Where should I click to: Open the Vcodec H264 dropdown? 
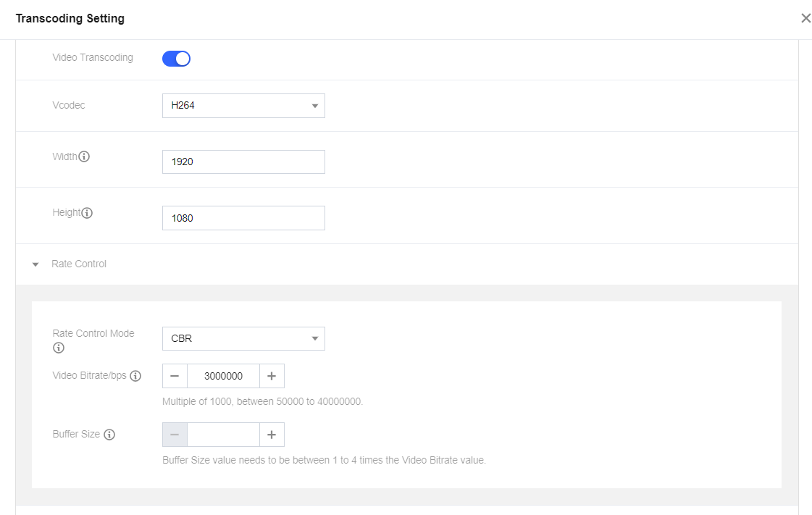point(243,106)
